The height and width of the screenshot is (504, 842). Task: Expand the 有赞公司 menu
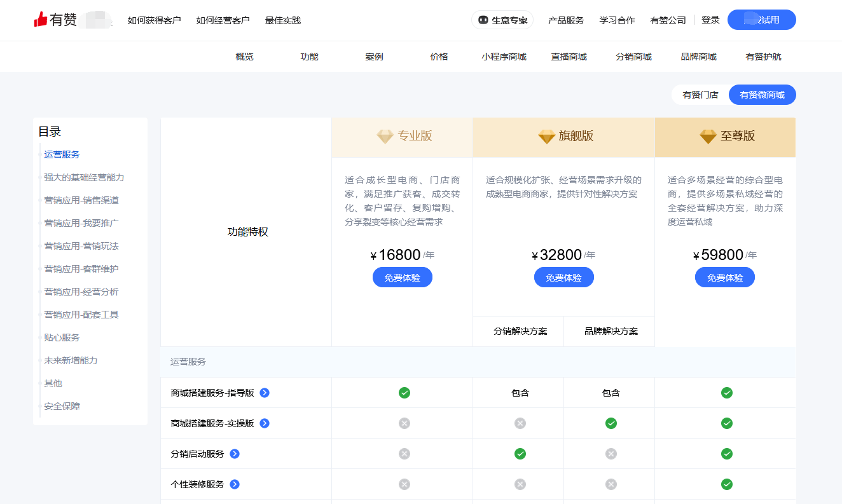(x=667, y=20)
